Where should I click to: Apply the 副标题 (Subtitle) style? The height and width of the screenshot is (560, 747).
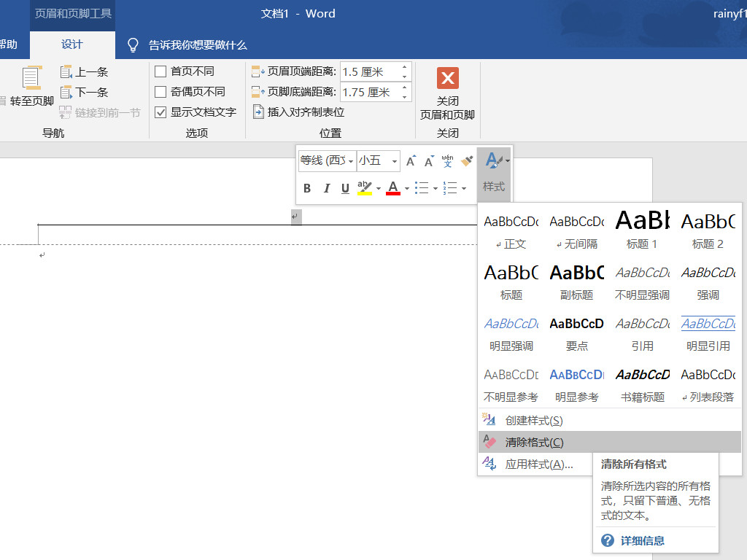pyautogui.click(x=577, y=282)
